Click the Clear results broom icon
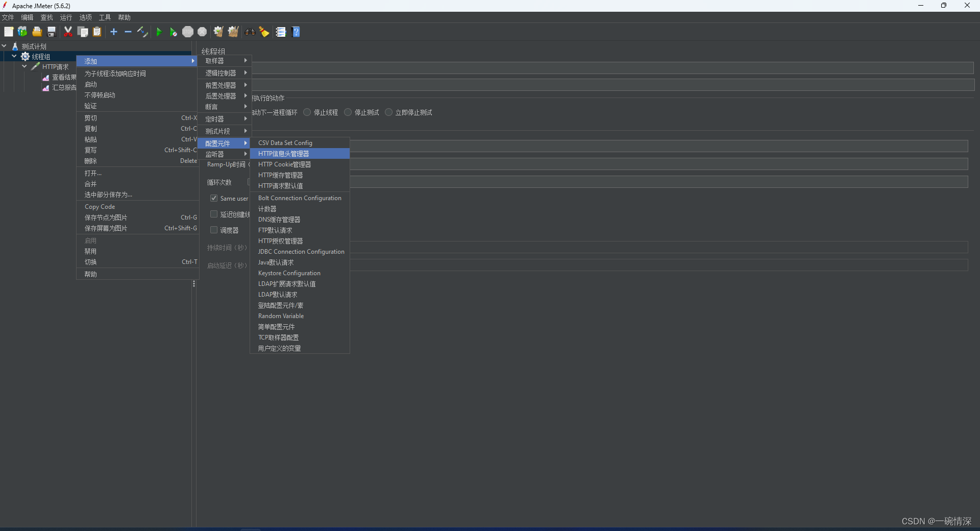The image size is (980, 531). coord(218,32)
